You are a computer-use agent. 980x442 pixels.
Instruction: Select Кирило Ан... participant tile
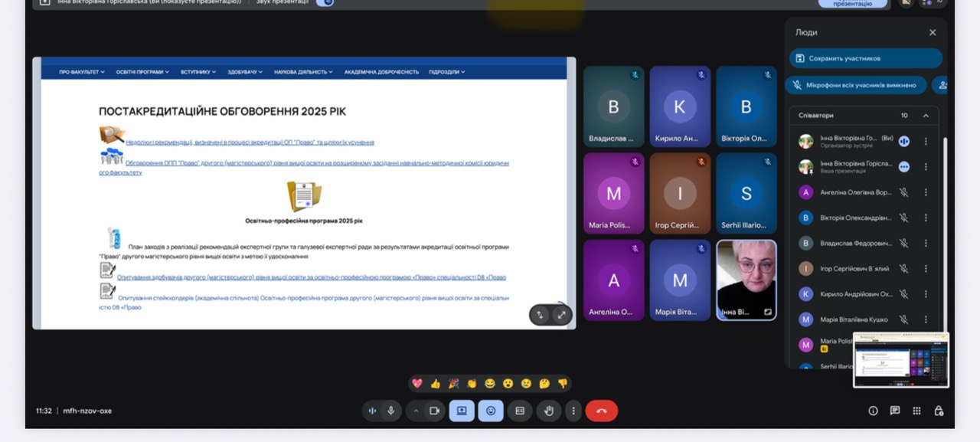[x=680, y=106]
